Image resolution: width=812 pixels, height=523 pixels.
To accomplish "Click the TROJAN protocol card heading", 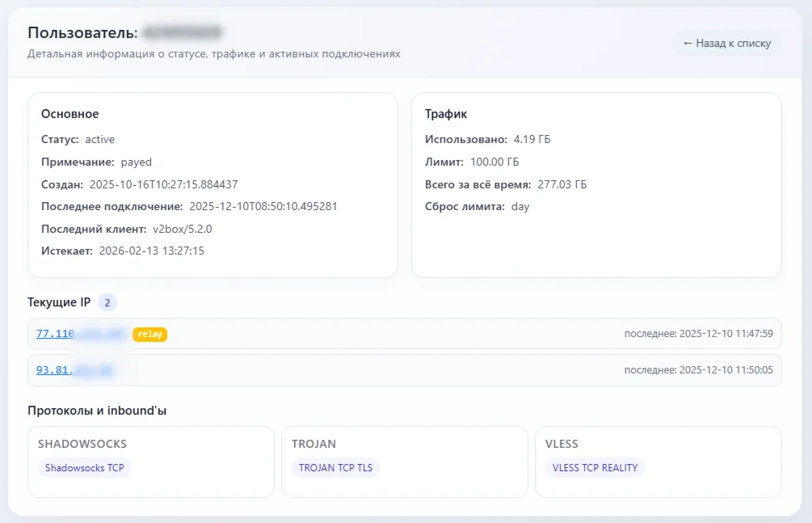I will pyautogui.click(x=313, y=444).
